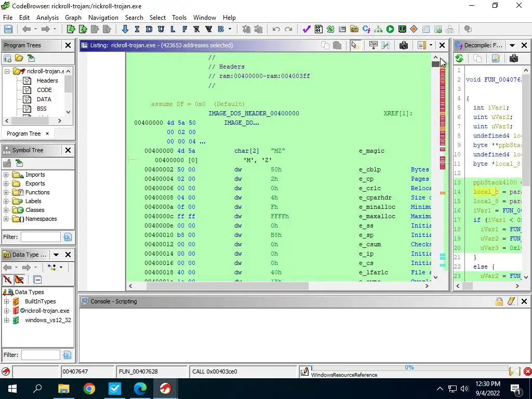Open Bookmarks via purple checkmark icon
This screenshot has height=399, width=532.
(x=307, y=29)
